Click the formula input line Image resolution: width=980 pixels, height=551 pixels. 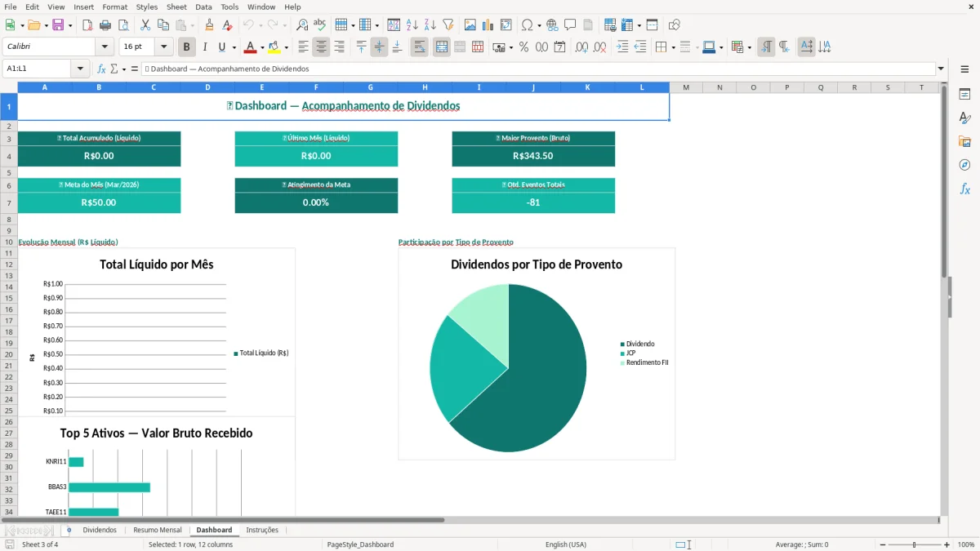538,69
